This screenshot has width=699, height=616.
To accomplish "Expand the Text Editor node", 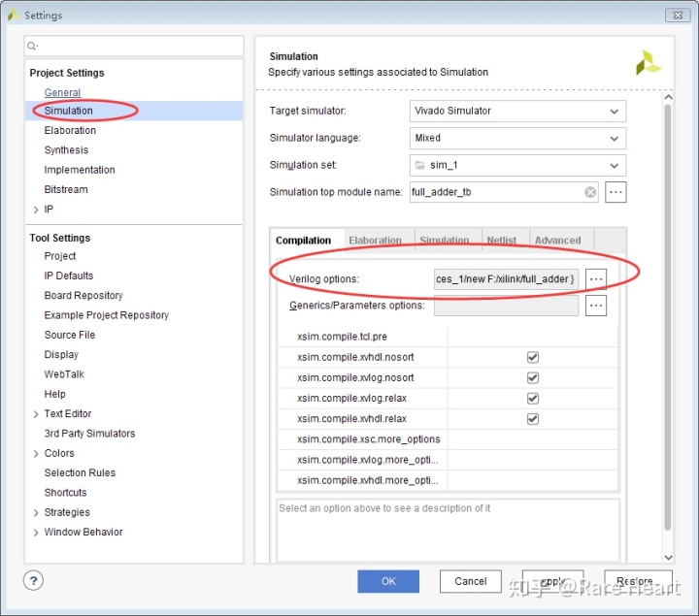I will click(36, 414).
